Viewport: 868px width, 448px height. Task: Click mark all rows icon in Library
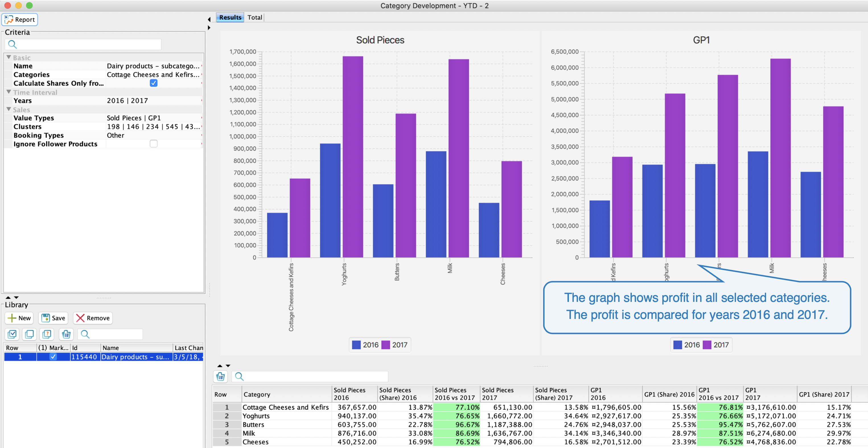pos(12,334)
